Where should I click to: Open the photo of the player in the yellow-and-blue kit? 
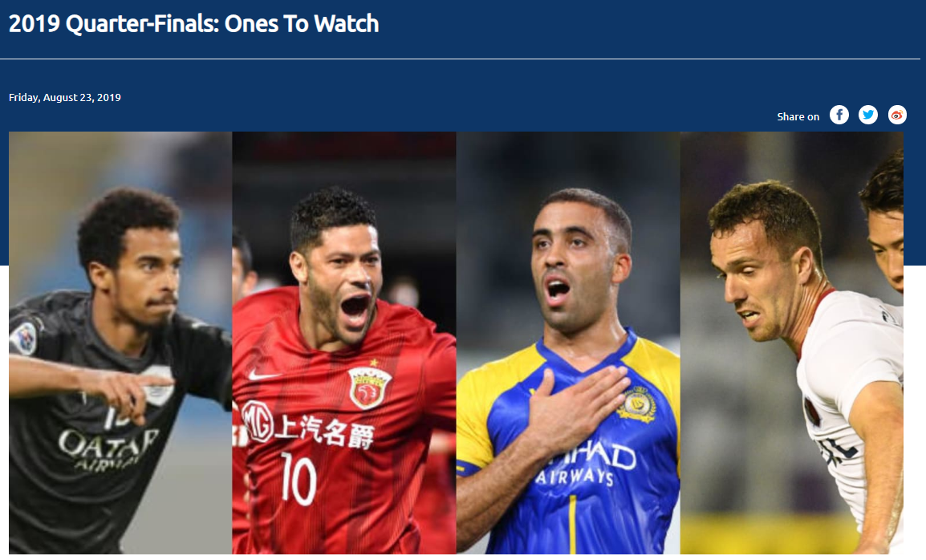[568, 343]
